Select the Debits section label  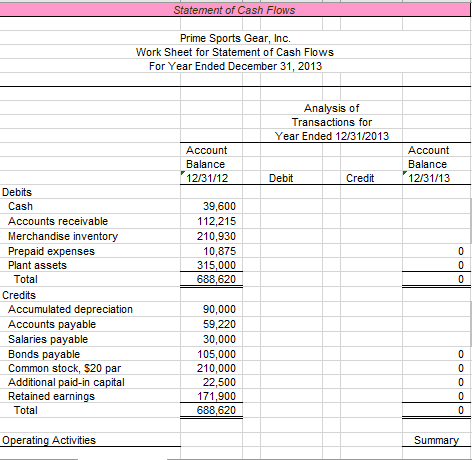[x=17, y=192]
